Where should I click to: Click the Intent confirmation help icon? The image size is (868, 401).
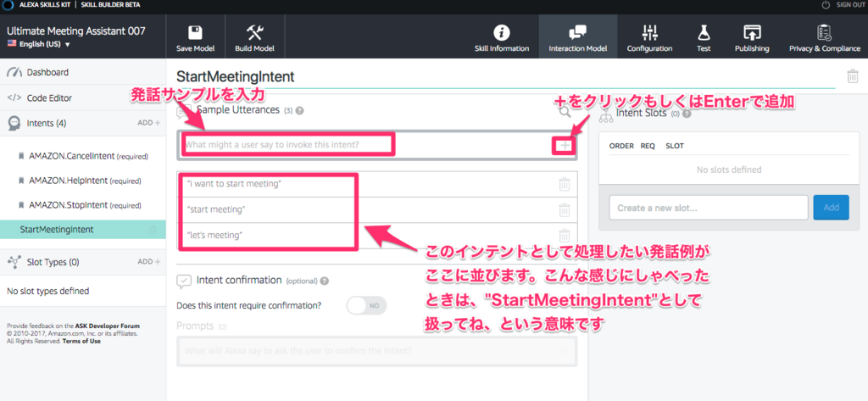(x=325, y=281)
